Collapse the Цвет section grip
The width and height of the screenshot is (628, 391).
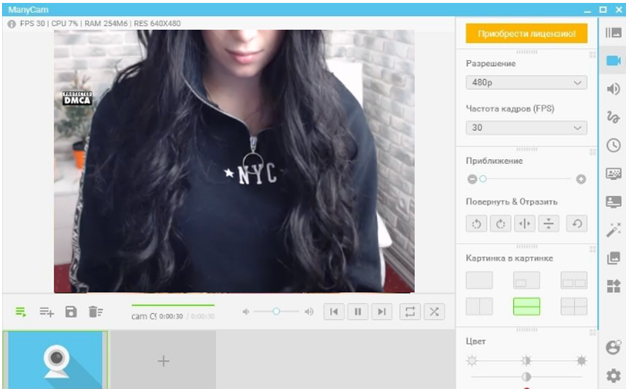[527, 330]
